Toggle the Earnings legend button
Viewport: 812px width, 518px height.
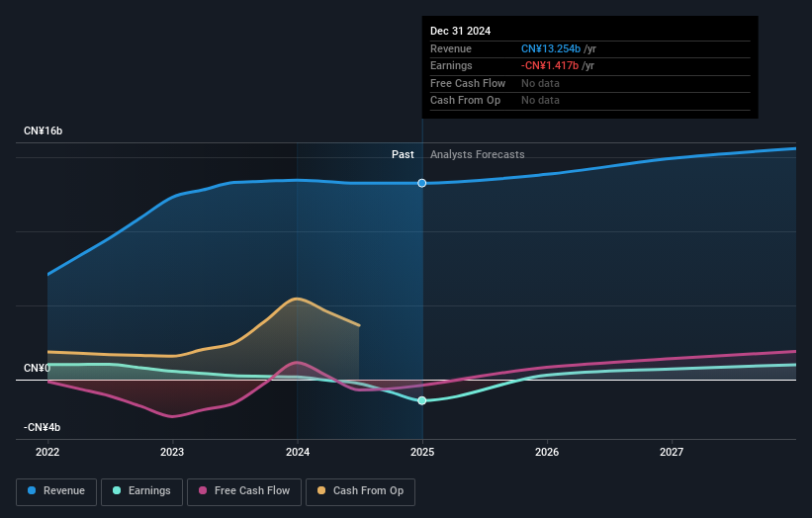[141, 491]
